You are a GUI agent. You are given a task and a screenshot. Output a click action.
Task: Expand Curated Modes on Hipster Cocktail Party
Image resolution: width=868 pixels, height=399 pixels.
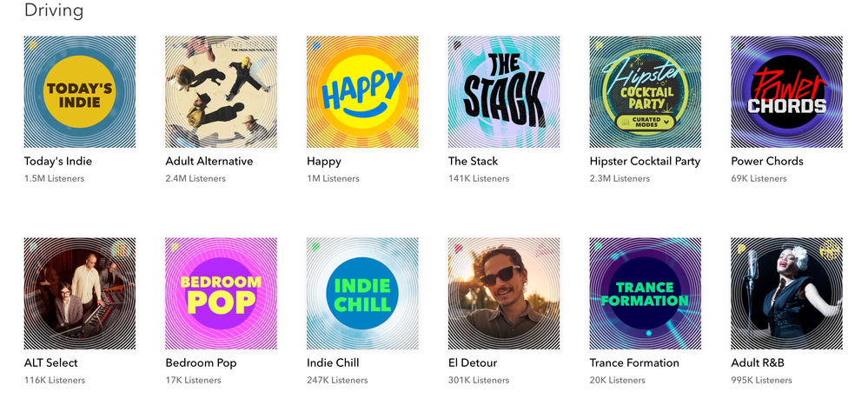click(x=644, y=123)
